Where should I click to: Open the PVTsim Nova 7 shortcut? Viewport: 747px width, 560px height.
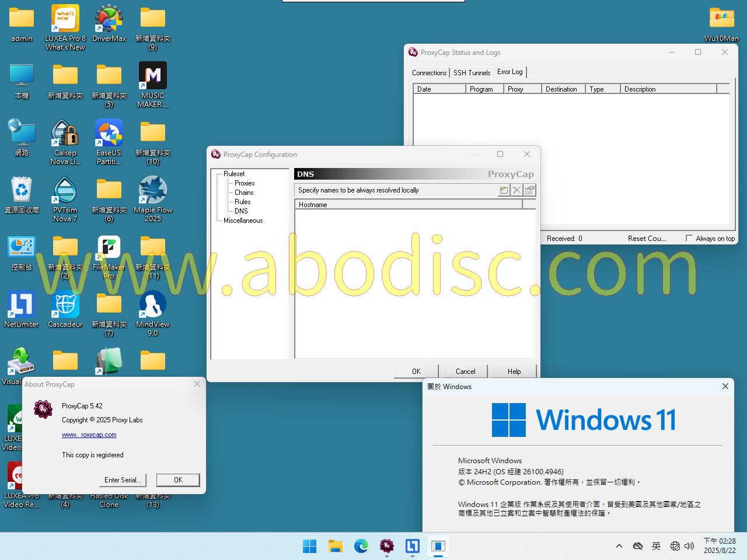tap(65, 199)
